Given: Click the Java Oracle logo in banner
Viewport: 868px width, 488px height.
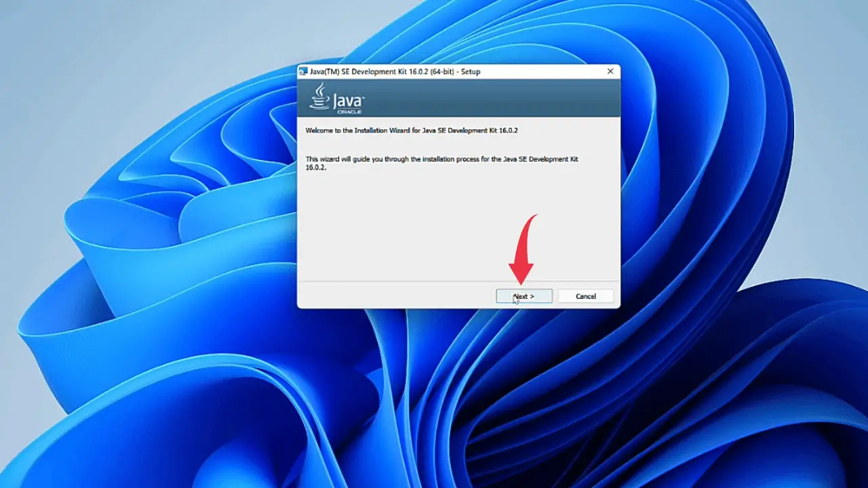Looking at the screenshot, I should click(337, 99).
